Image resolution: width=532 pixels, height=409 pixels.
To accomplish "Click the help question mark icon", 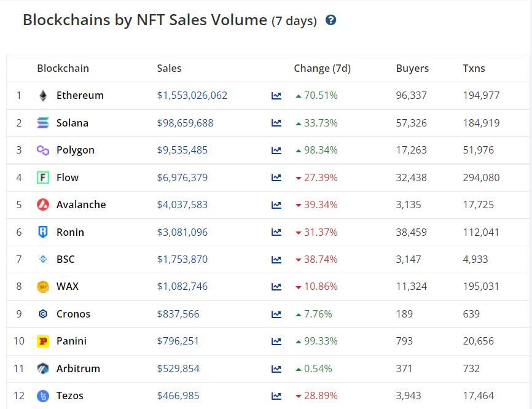I will tap(331, 20).
